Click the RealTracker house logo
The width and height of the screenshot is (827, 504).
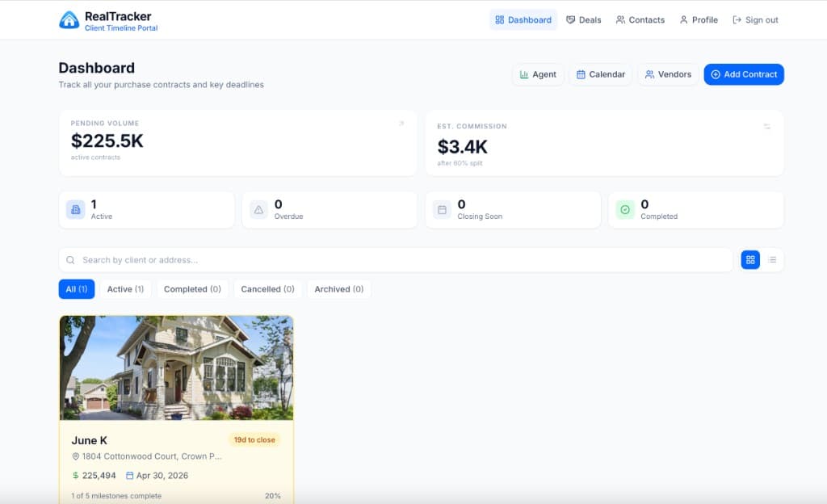tap(68, 19)
